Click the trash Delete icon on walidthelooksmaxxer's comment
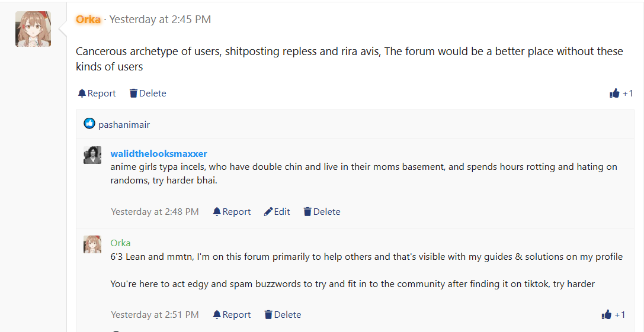The width and height of the screenshot is (644, 332). (x=307, y=212)
